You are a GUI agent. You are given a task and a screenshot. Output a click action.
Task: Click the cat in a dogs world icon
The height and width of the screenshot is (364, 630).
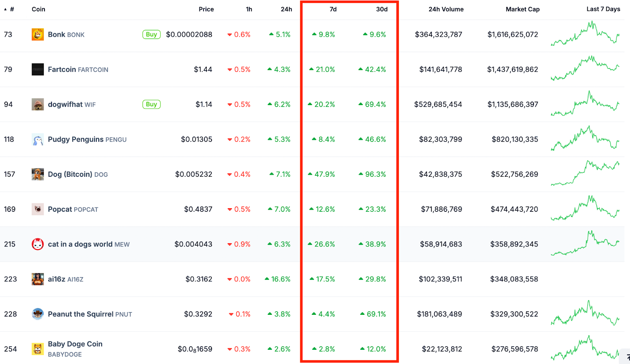tap(37, 244)
